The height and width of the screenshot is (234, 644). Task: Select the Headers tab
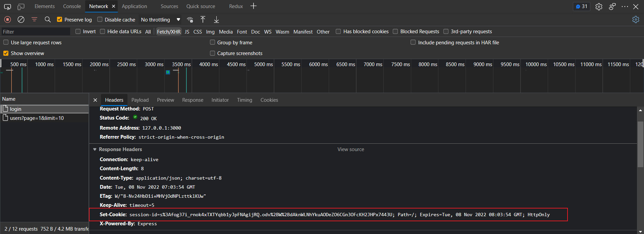[114, 100]
